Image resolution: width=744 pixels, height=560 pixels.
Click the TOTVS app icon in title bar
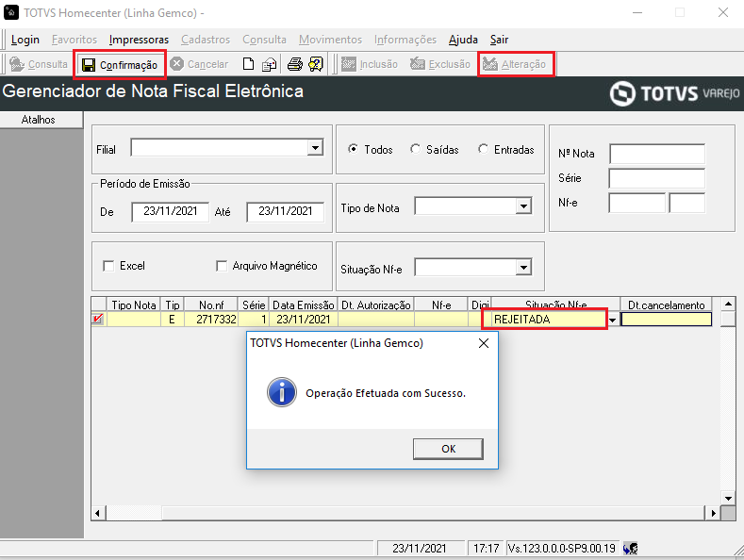coord(11,12)
